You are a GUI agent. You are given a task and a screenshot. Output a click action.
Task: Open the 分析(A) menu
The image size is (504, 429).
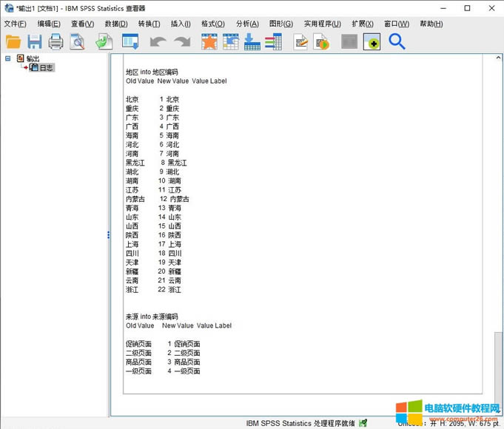click(246, 24)
